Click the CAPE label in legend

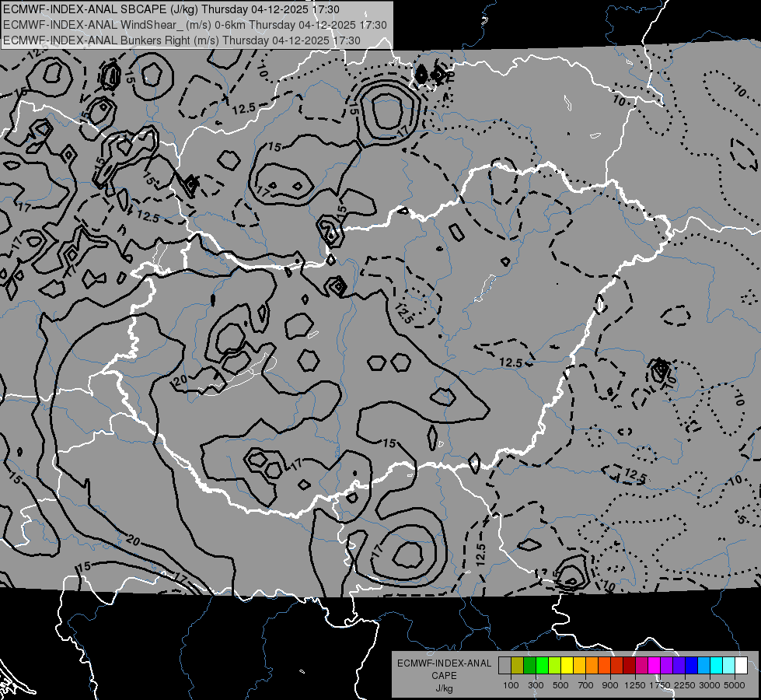[444, 675]
